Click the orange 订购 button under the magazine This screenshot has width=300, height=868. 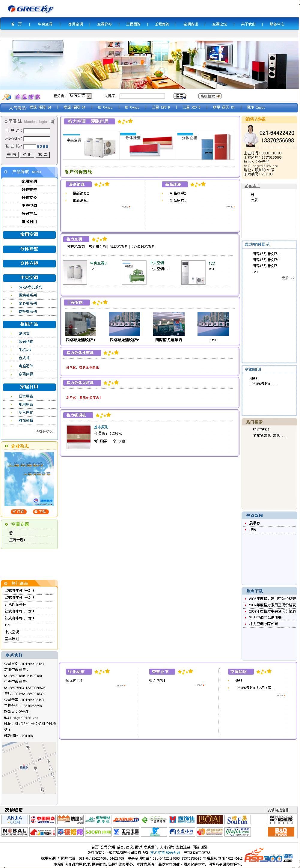click(18, 512)
